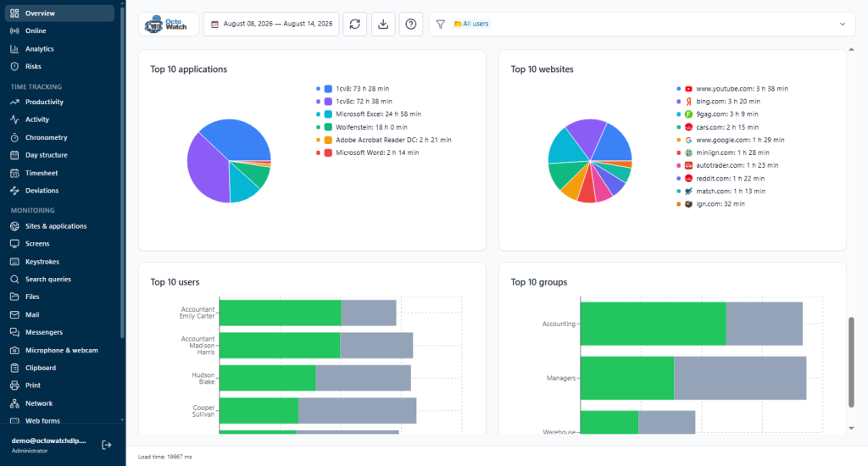868x466 pixels.
Task: Toggle 9gag.com legend entry
Action: click(717, 114)
